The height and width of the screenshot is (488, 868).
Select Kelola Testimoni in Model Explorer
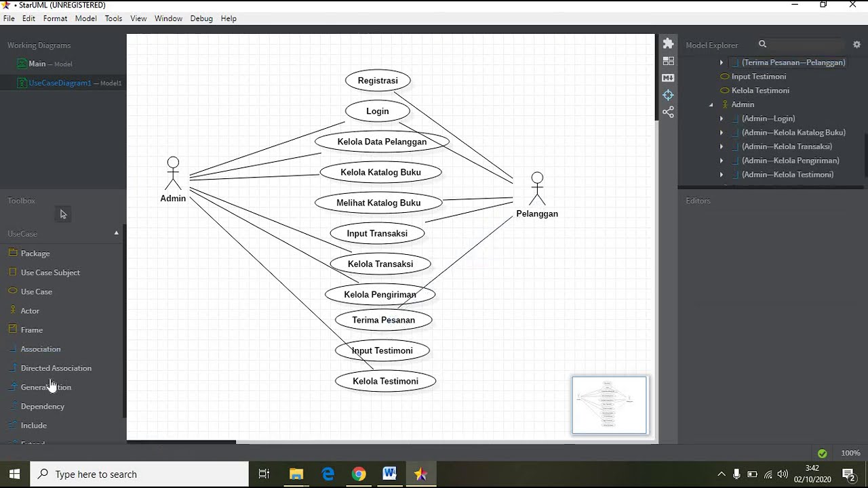point(760,91)
